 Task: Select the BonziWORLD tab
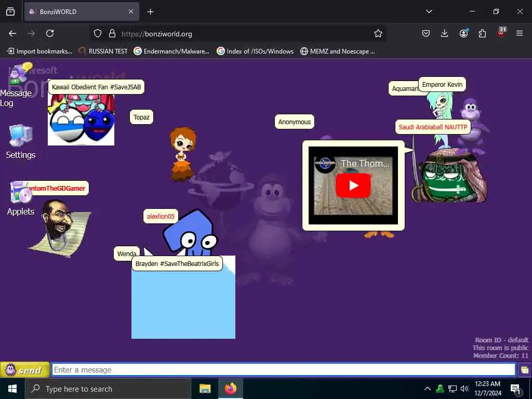pyautogui.click(x=82, y=11)
